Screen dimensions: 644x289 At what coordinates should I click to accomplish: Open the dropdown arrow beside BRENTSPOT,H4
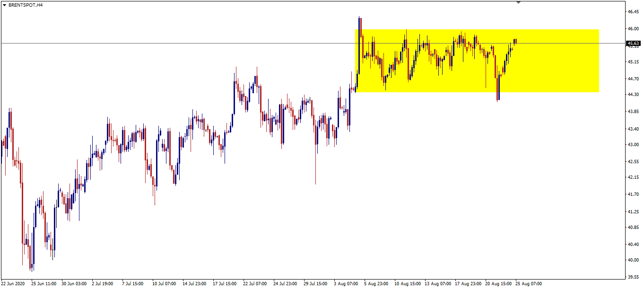tap(4, 5)
